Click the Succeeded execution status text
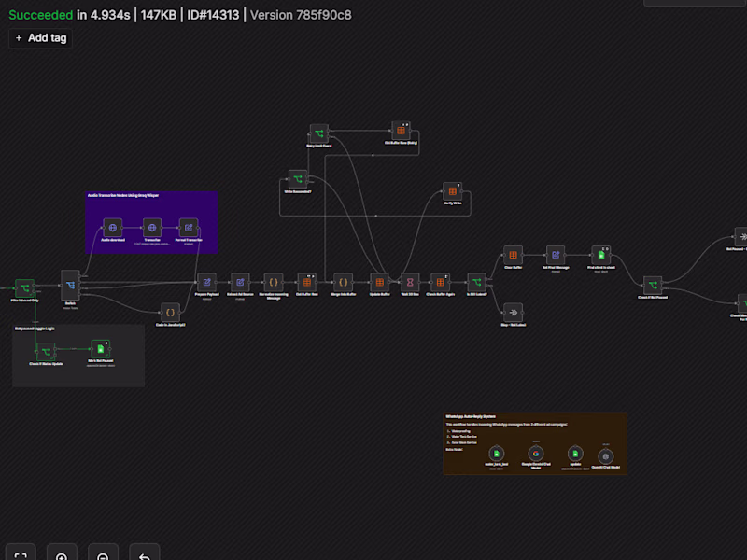This screenshot has width=747, height=560. [41, 15]
